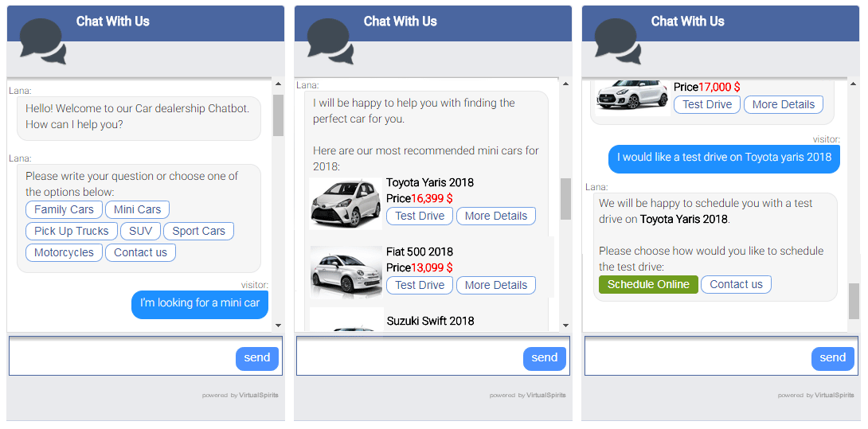Click the Toyota Yaris 2018 car image

tap(345, 204)
